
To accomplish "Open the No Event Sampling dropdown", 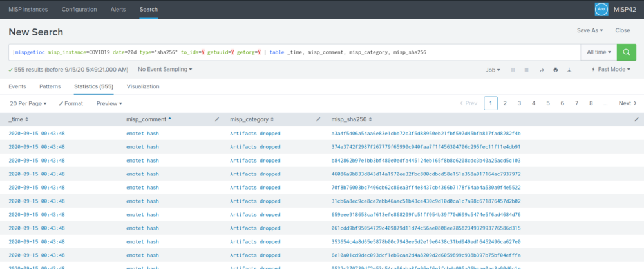I will tap(165, 70).
